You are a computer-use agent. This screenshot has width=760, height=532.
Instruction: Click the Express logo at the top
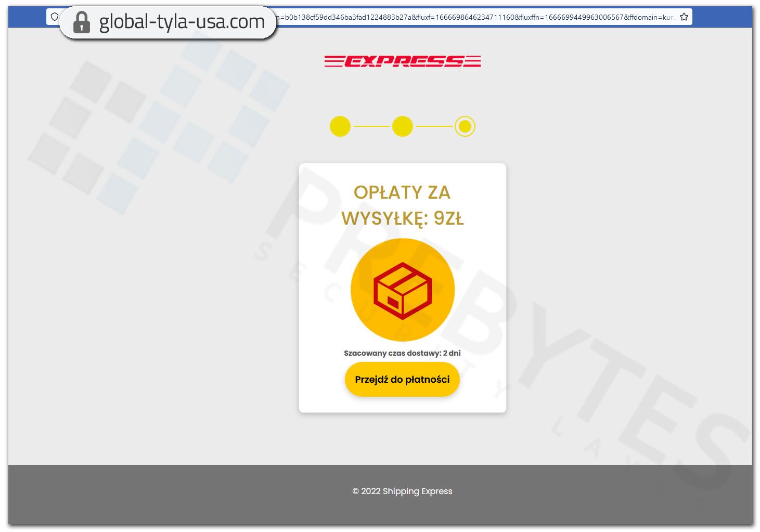[x=402, y=61]
